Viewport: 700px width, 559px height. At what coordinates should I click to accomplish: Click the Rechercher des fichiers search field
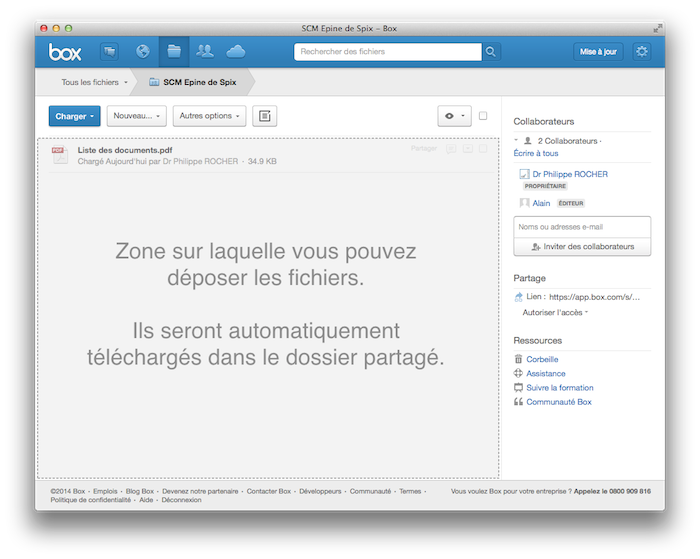pyautogui.click(x=387, y=52)
